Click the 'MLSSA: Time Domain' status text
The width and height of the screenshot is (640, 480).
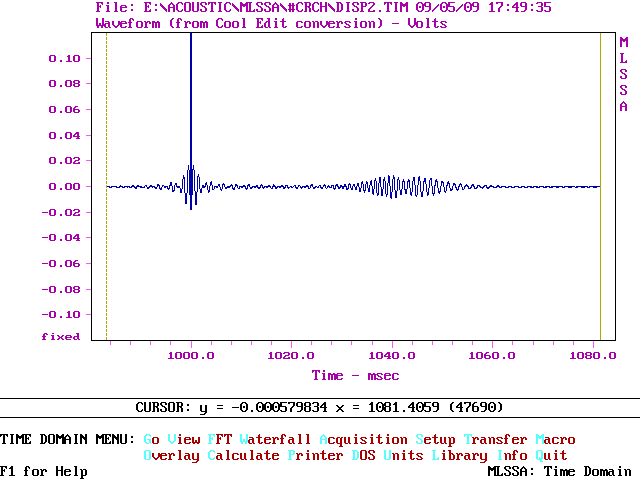[x=560, y=471]
